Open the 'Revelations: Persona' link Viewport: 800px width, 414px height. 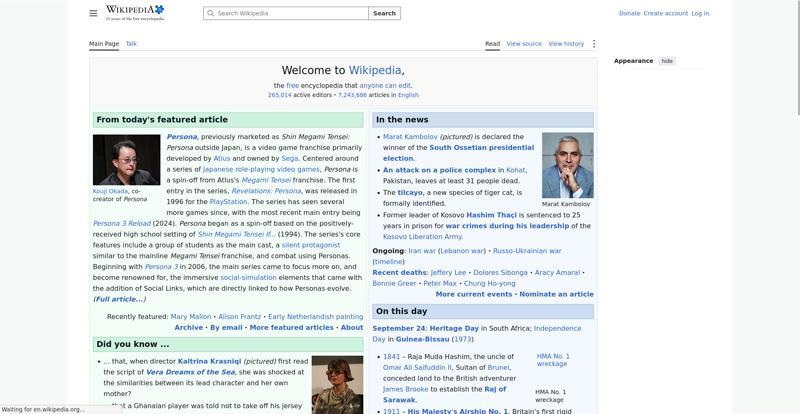pyautogui.click(x=266, y=191)
